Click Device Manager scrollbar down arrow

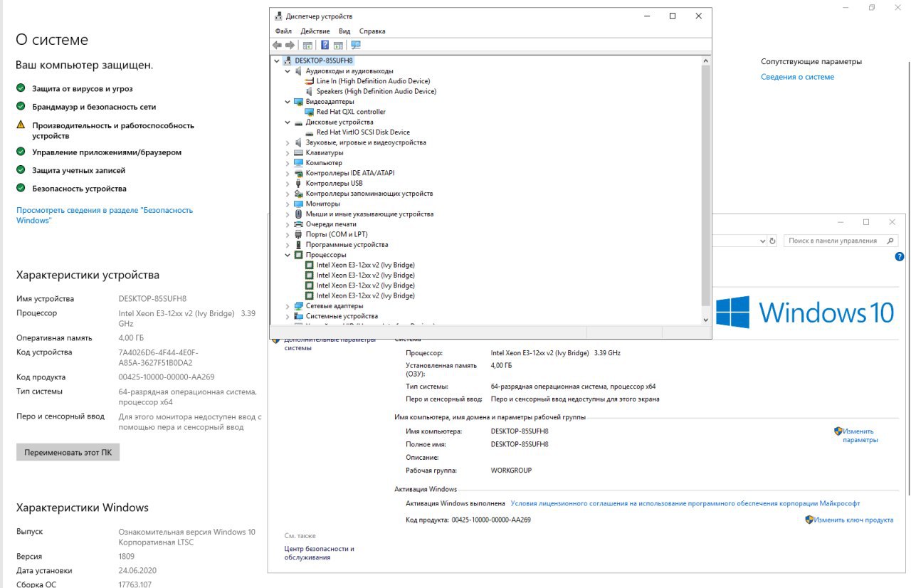pos(706,320)
